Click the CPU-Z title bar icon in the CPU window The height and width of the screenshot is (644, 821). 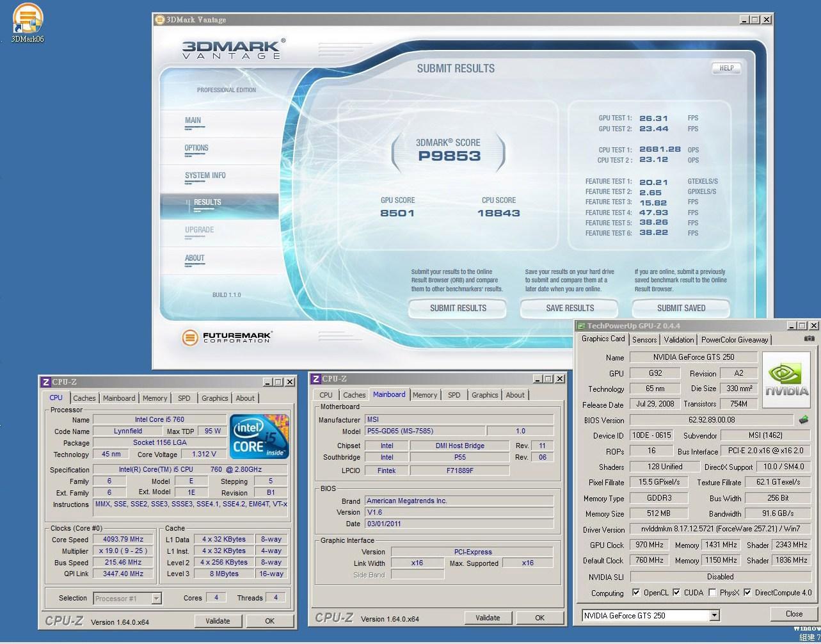click(45, 382)
